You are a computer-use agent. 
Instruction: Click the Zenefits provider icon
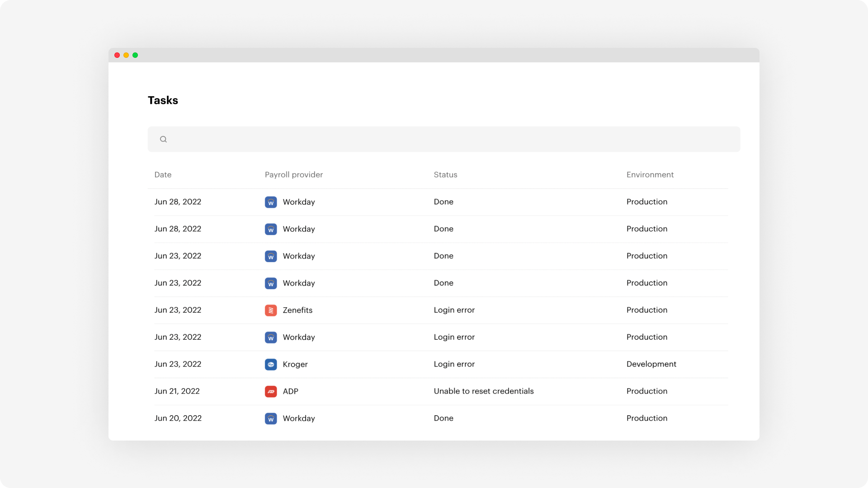(271, 310)
